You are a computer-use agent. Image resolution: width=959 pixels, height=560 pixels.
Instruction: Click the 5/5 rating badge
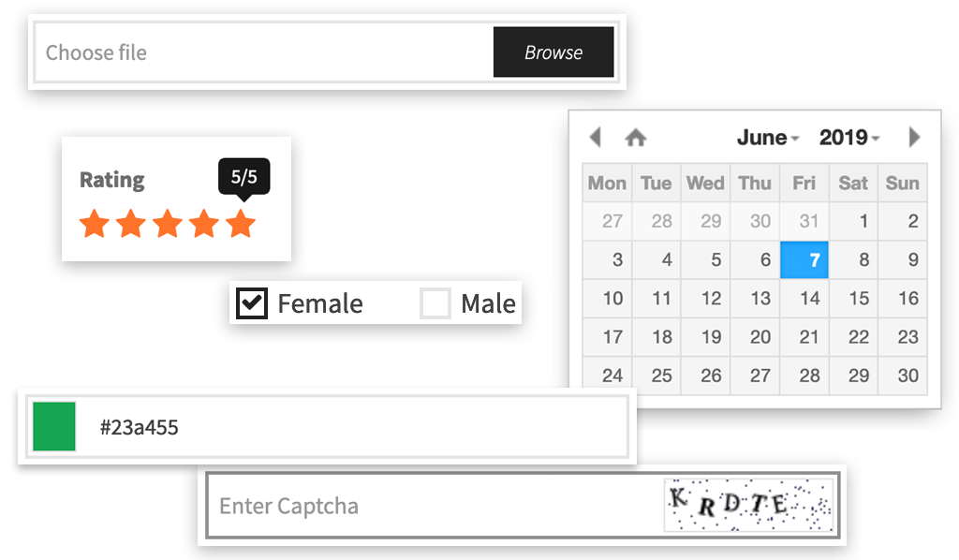click(x=245, y=176)
